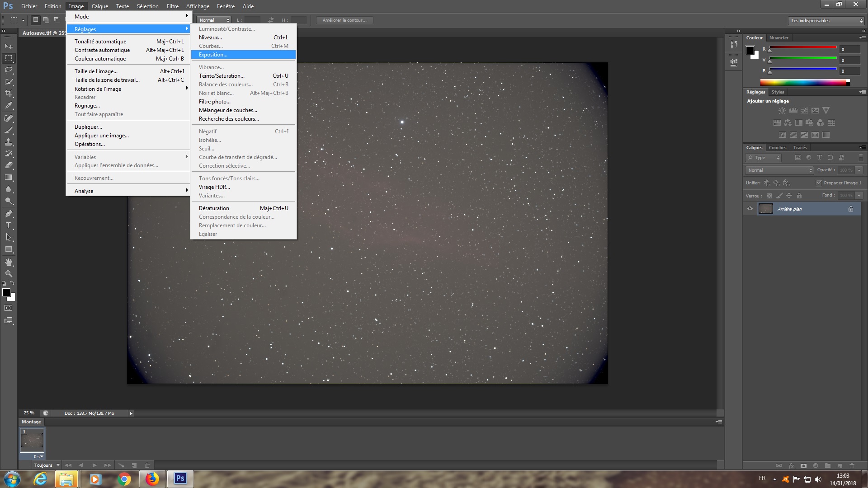868x488 pixels.
Task: Open the Toujours loop options dropdown
Action: pyautogui.click(x=47, y=465)
